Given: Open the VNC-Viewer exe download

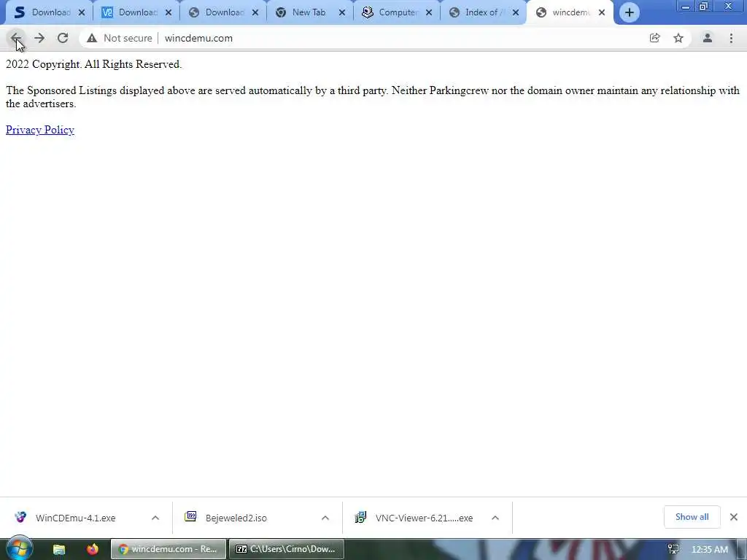Looking at the screenshot, I should pyautogui.click(x=424, y=518).
